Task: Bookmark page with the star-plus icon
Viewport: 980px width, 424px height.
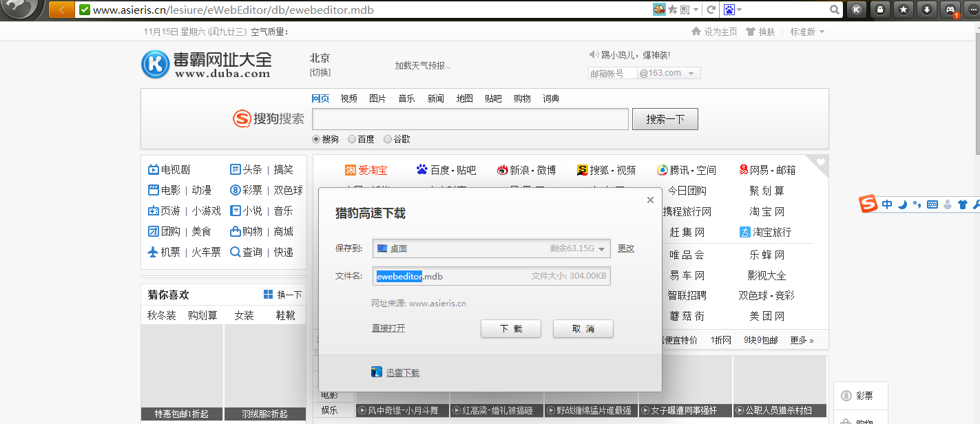Action: click(x=673, y=10)
